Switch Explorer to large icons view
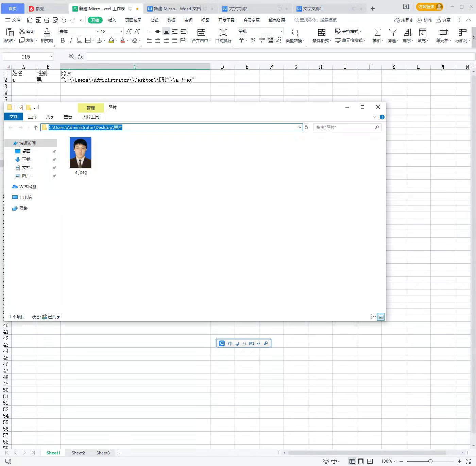Viewport: 476px width, 466px height. 381,317
